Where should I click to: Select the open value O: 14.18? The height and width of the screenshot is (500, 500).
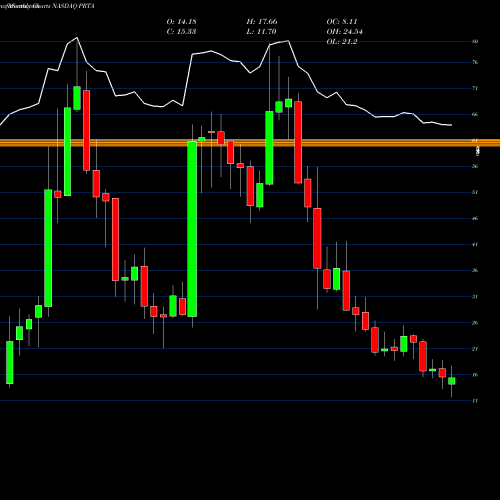181,22
